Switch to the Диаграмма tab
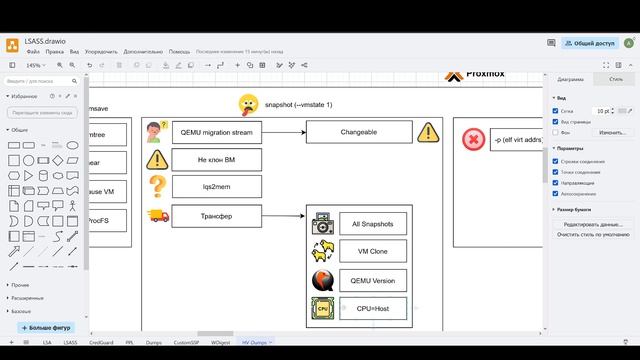This screenshot has height=360, width=640. click(570, 79)
